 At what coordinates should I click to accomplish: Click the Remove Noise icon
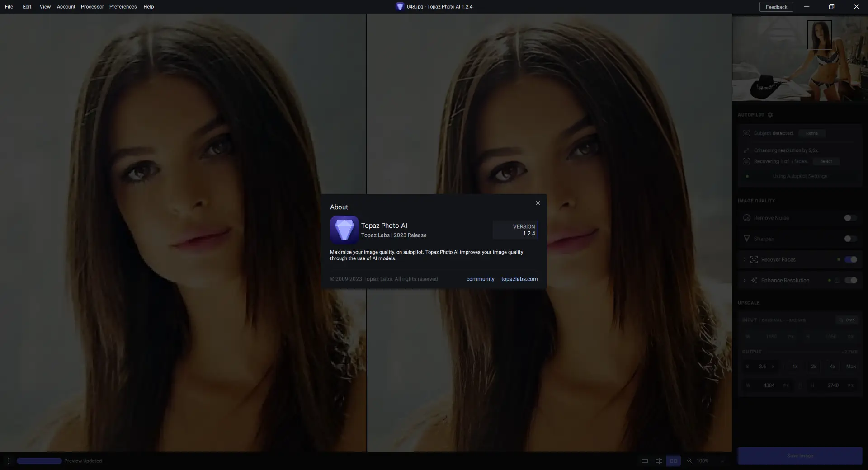pyautogui.click(x=747, y=218)
